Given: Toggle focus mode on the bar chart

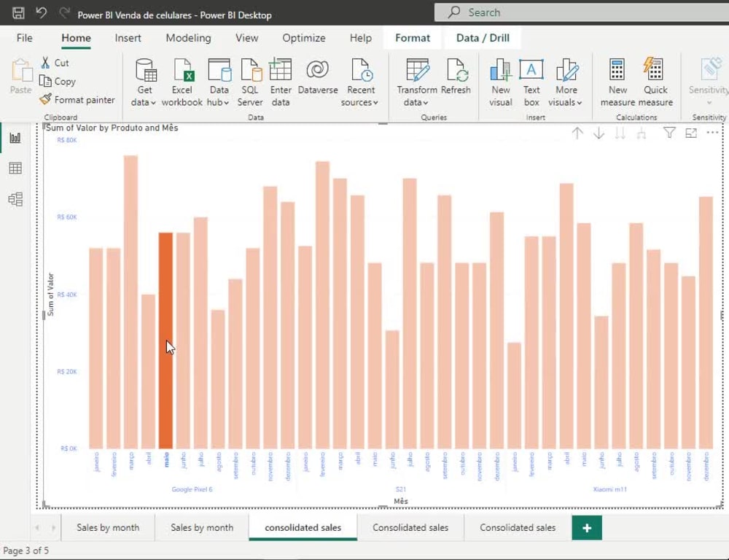Looking at the screenshot, I should tap(691, 133).
